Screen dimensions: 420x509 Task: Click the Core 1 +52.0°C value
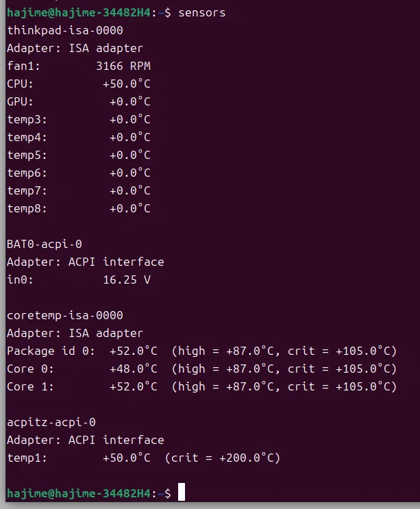(x=134, y=386)
